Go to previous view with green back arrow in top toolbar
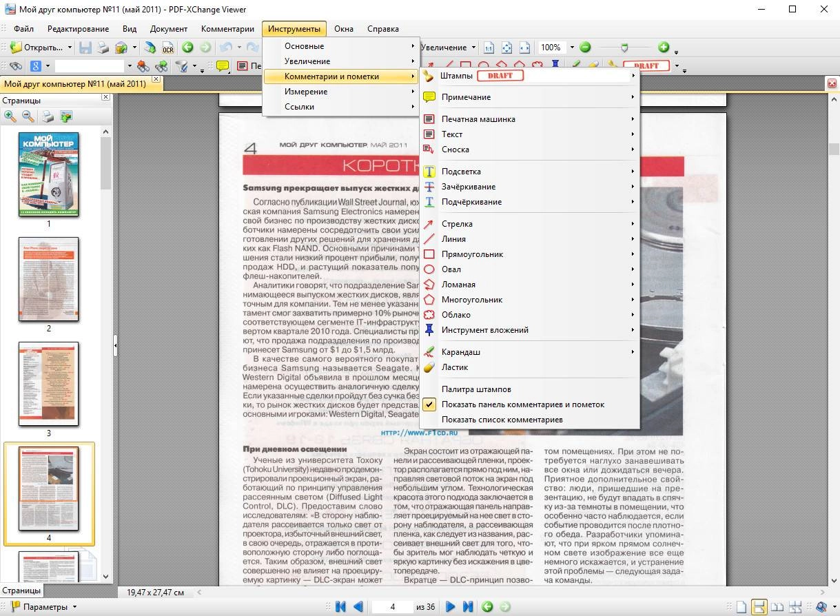 coord(187,48)
